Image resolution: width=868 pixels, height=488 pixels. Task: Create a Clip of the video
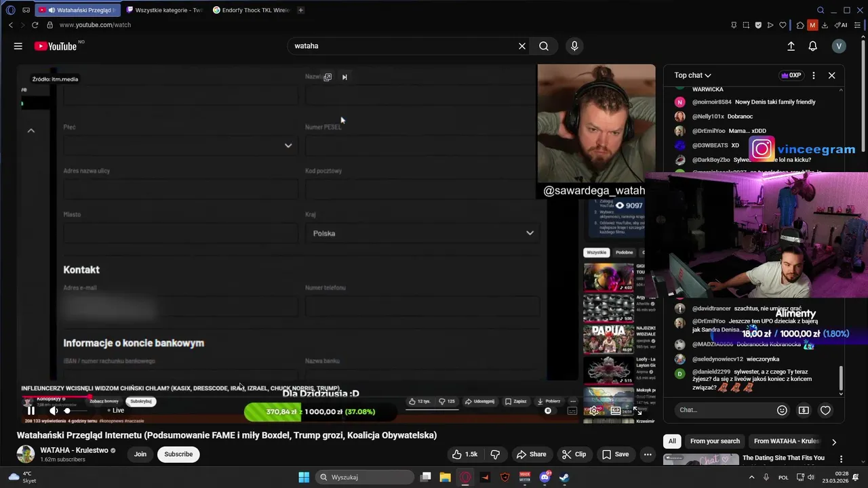pos(574,454)
